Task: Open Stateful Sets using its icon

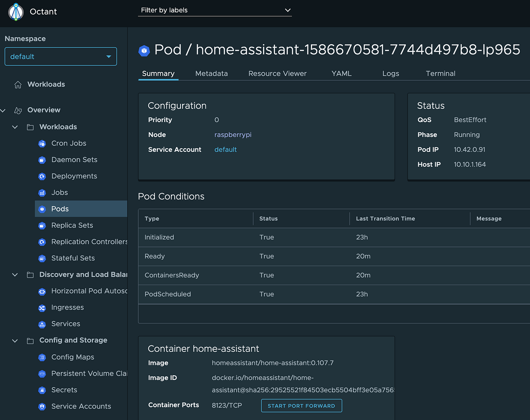Action: [42, 258]
